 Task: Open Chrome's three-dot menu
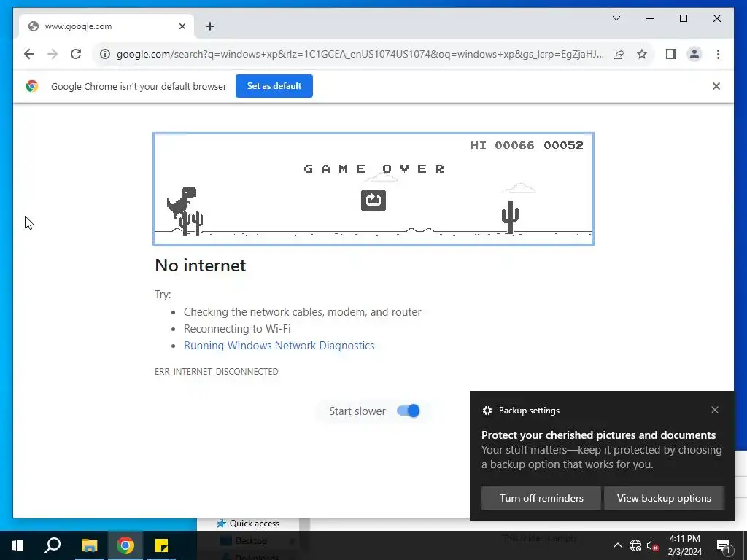click(x=718, y=54)
